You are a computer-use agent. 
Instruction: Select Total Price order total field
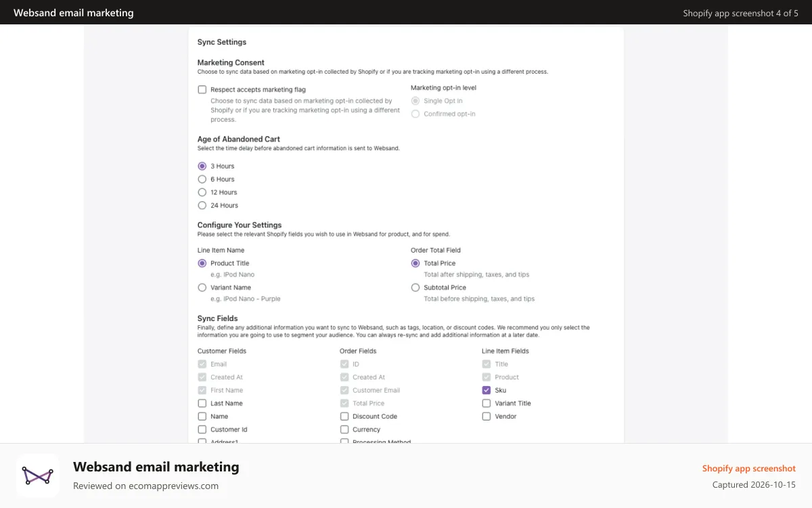tap(415, 263)
